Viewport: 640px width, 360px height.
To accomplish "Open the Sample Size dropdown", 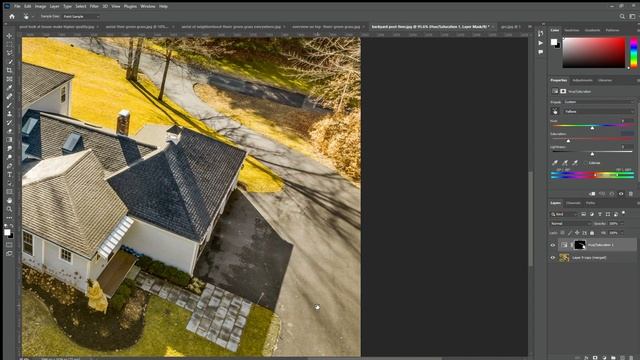I will point(81,16).
